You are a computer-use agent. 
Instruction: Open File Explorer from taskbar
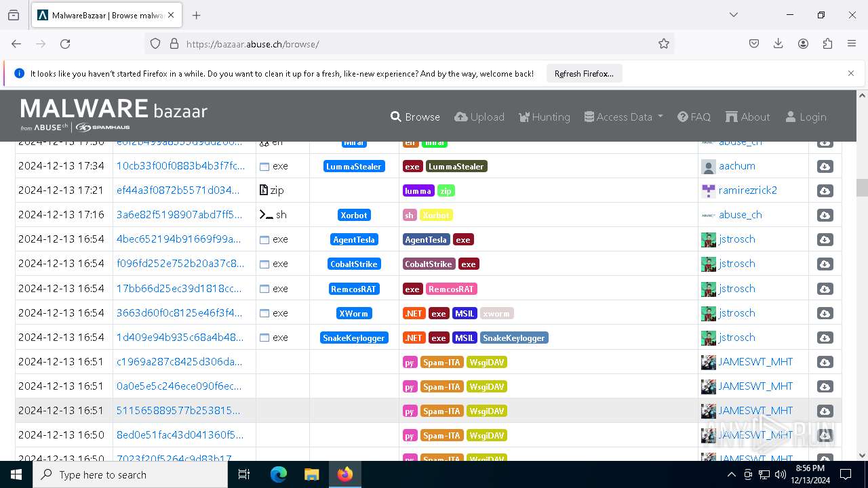tap(311, 474)
